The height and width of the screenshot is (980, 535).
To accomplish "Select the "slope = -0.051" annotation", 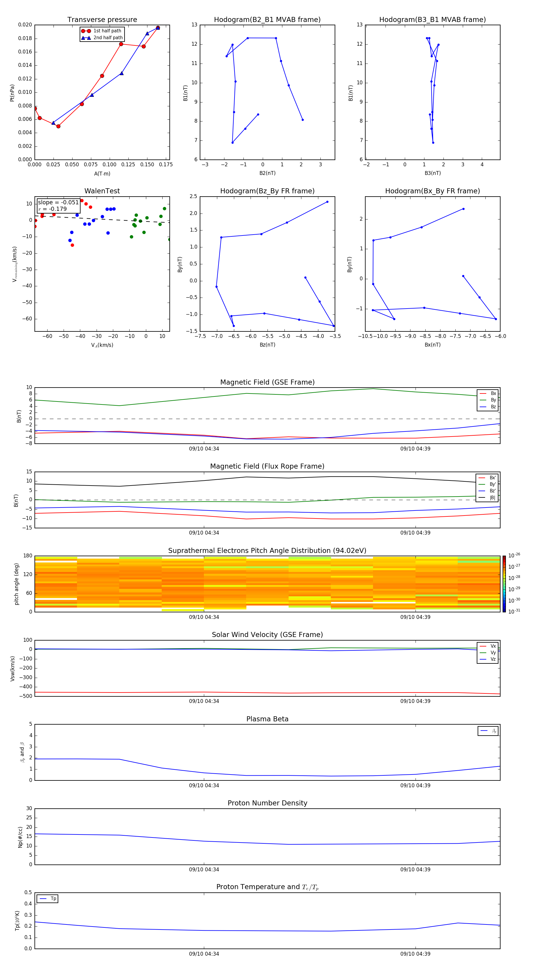I will [x=58, y=203].
